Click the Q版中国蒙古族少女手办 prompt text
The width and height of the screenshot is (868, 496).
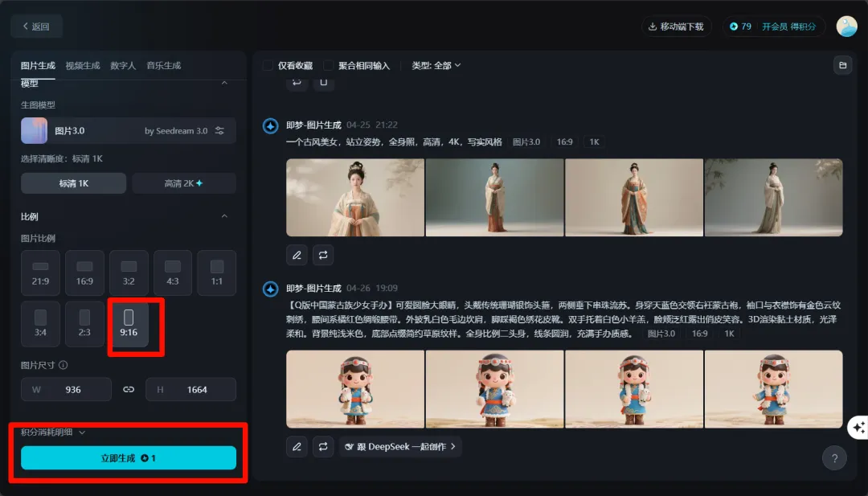tap(563, 319)
